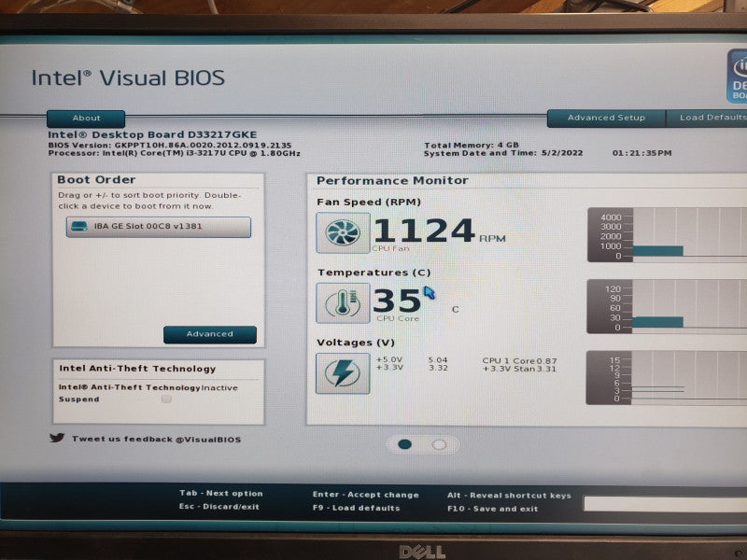Click the +3.3V Stan 3.31 reading
Screen dimensions: 747x560
(x=519, y=369)
